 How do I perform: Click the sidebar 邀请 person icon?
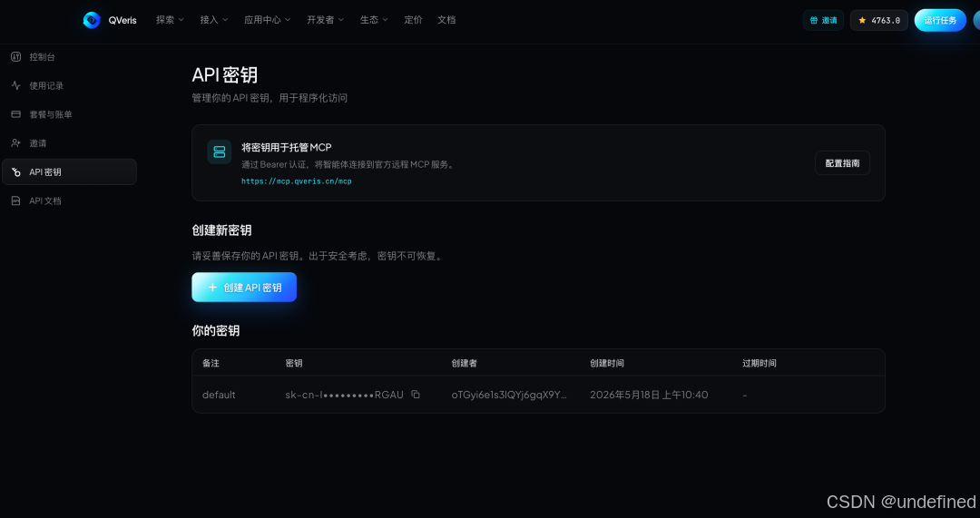coord(16,143)
